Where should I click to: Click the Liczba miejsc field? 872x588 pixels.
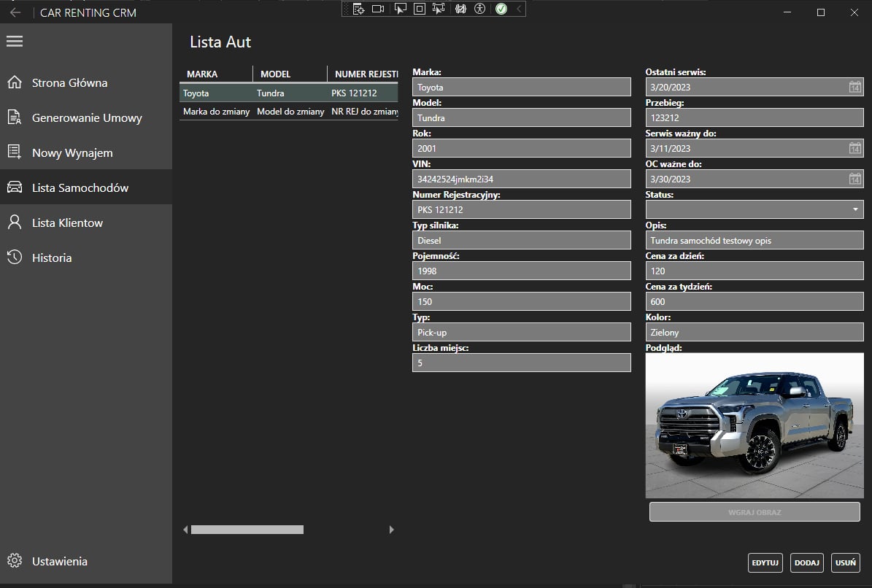click(522, 363)
